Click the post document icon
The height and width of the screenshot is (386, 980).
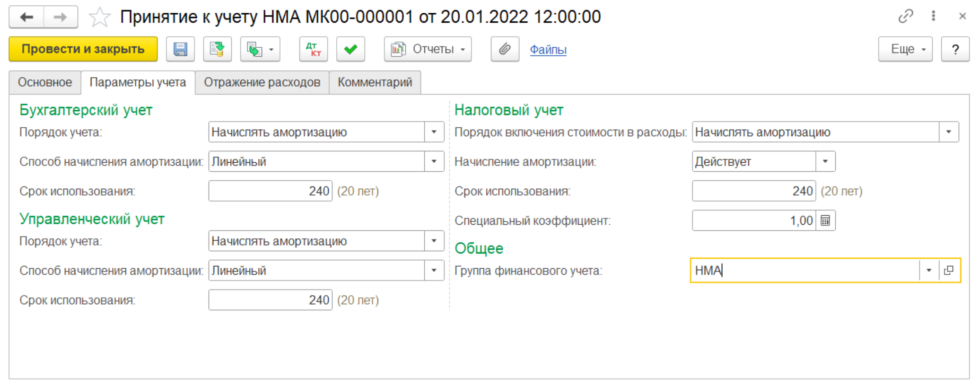tap(217, 49)
